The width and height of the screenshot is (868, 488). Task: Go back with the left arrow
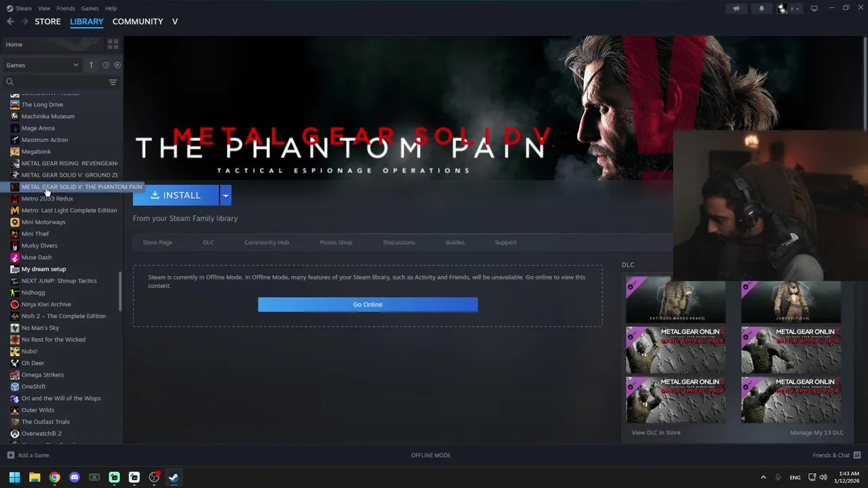pyautogui.click(x=10, y=22)
